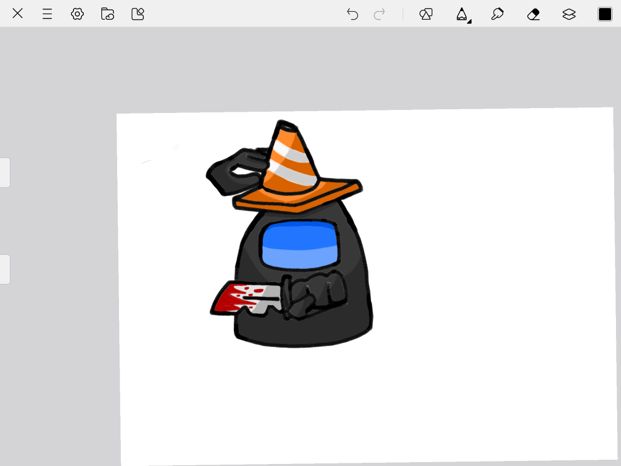
Task: Select the lasso selection tool
Action: click(497, 14)
